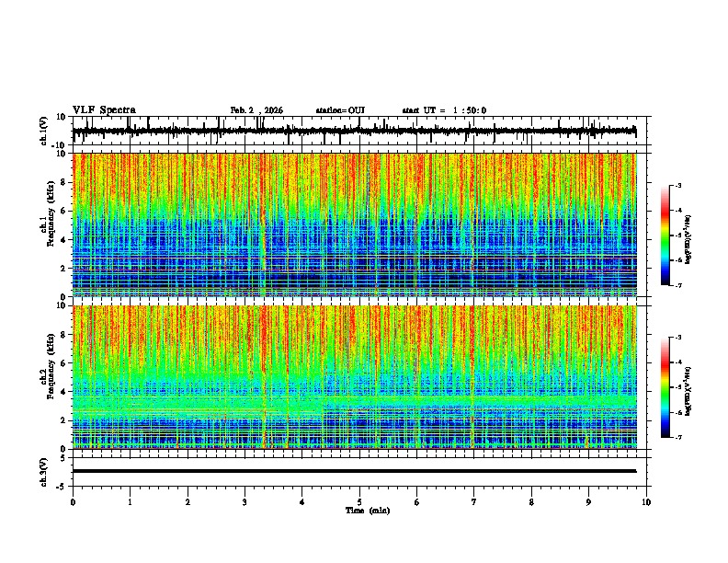Click the ch.1 colorbar log(PSD) label

click(x=688, y=239)
